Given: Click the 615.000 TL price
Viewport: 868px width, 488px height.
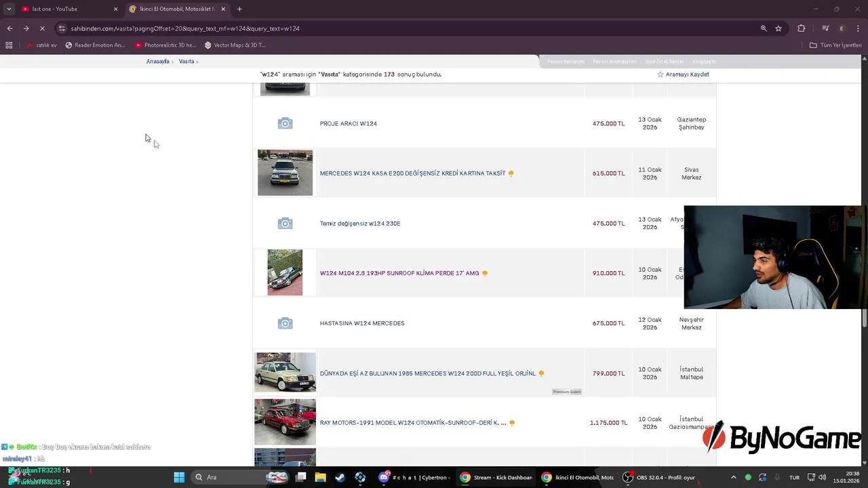Looking at the screenshot, I should tap(609, 174).
